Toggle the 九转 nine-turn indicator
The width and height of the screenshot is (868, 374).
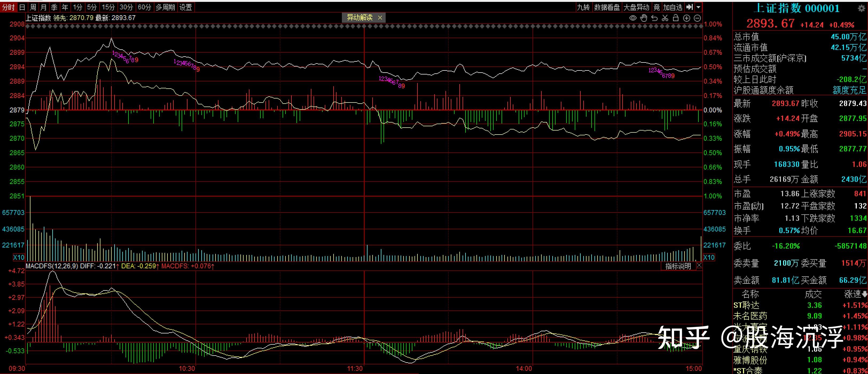pos(583,7)
